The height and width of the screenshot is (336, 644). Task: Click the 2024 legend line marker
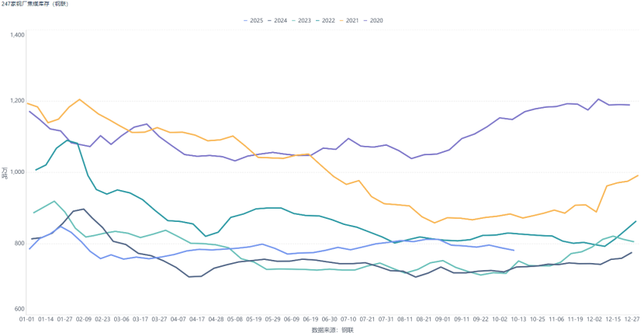tap(269, 20)
